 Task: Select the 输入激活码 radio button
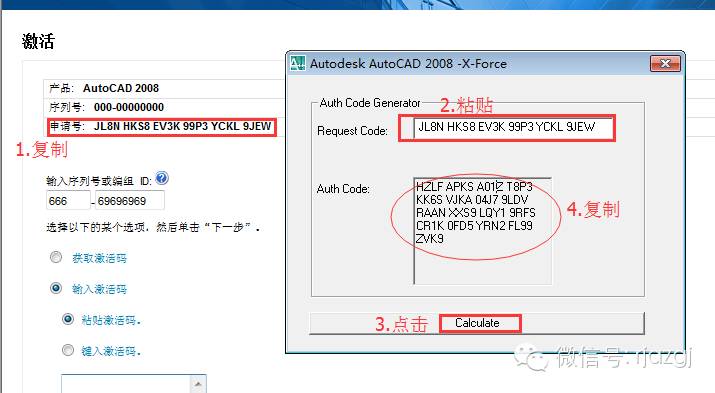[56, 288]
